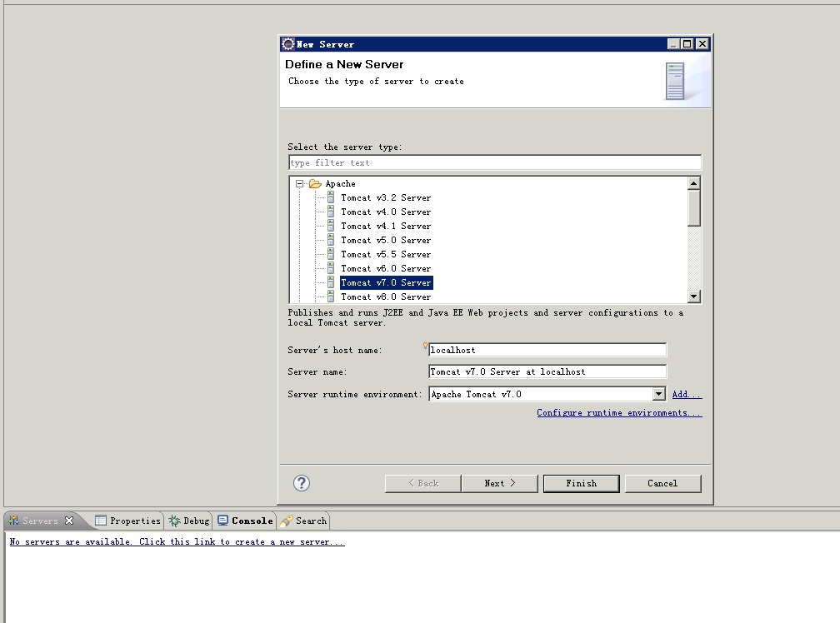Switch to the Console tab
This screenshot has width=840, height=623.
245,521
